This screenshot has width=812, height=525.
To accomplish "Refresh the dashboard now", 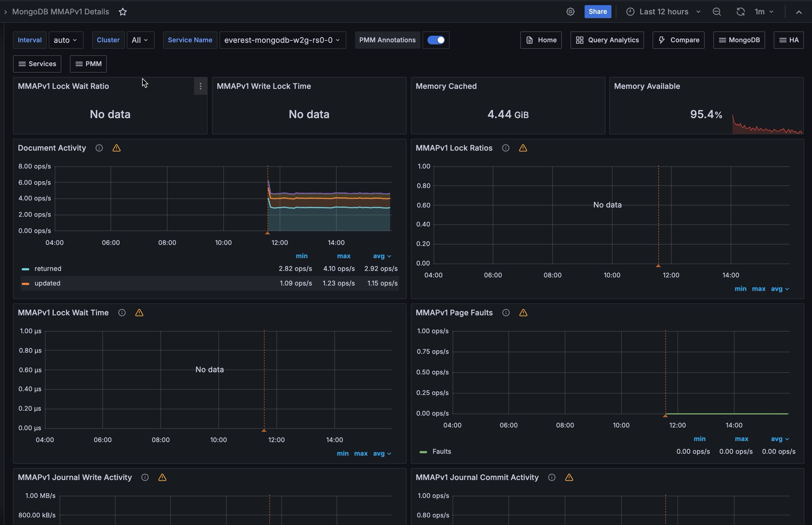I will [740, 12].
